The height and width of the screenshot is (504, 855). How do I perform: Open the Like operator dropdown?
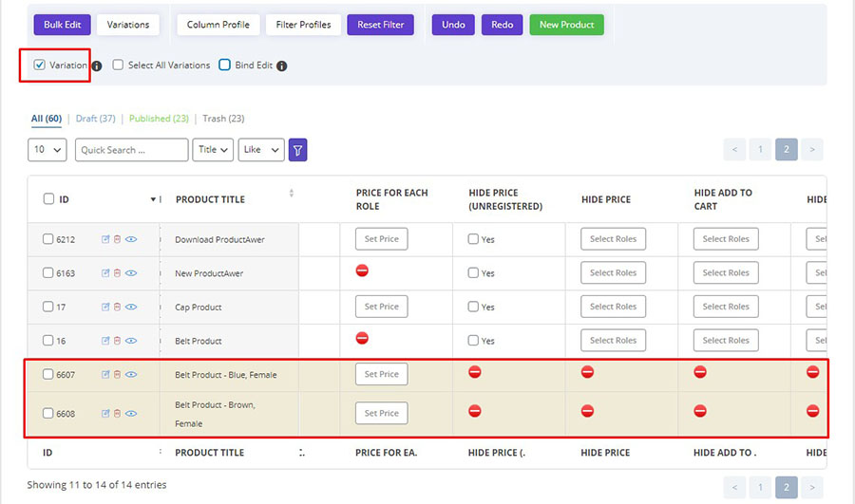coord(261,150)
